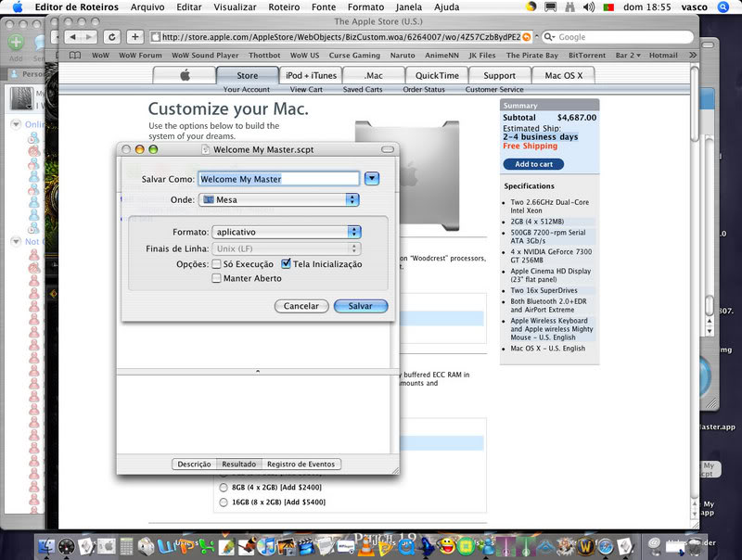
Task: Reload the Apple Store page
Action: 111,37
